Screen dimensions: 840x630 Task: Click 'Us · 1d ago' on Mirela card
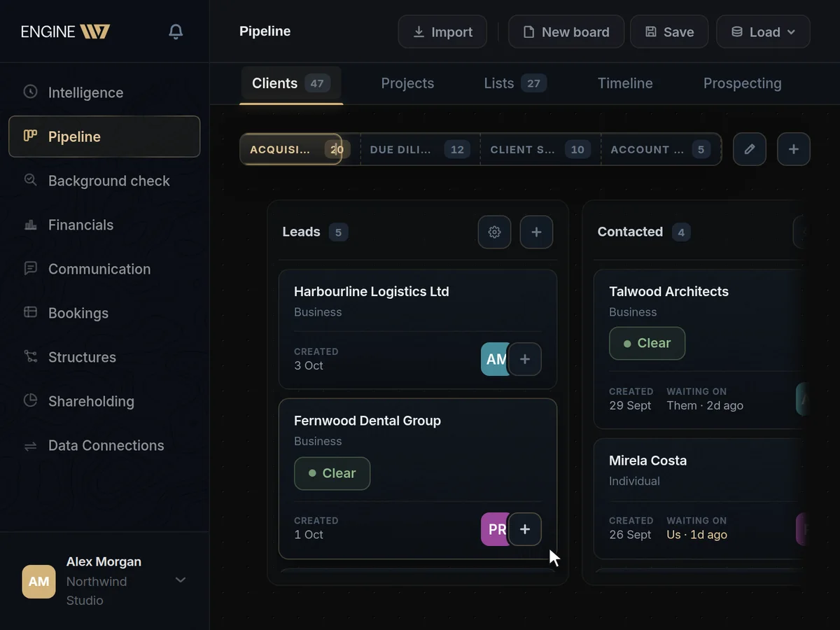696,534
